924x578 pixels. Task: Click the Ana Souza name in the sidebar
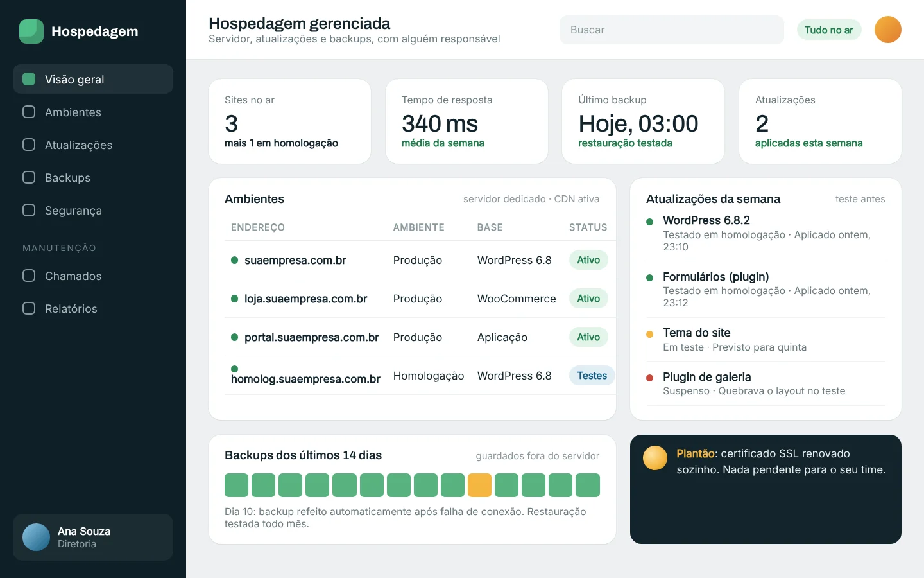84,531
